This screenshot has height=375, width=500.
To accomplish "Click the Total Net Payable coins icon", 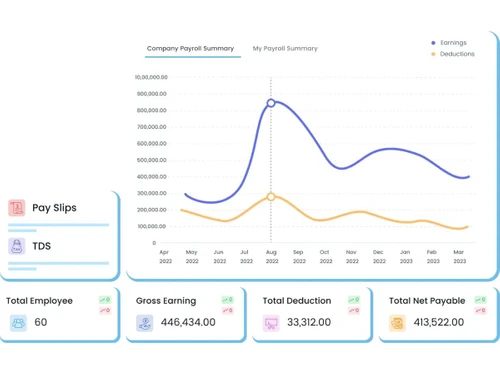I will pyautogui.click(x=397, y=323).
